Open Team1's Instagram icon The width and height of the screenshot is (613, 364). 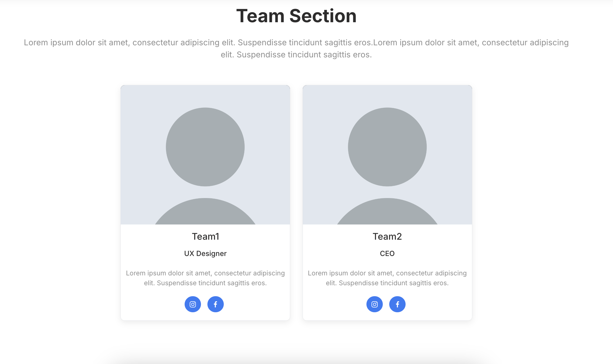pyautogui.click(x=193, y=304)
